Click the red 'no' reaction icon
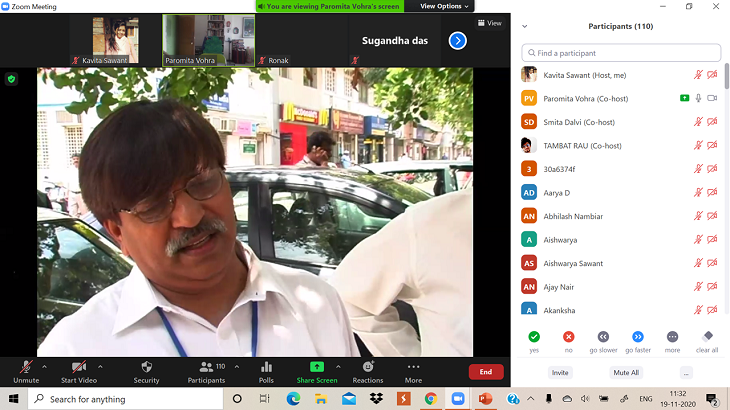 (568, 337)
